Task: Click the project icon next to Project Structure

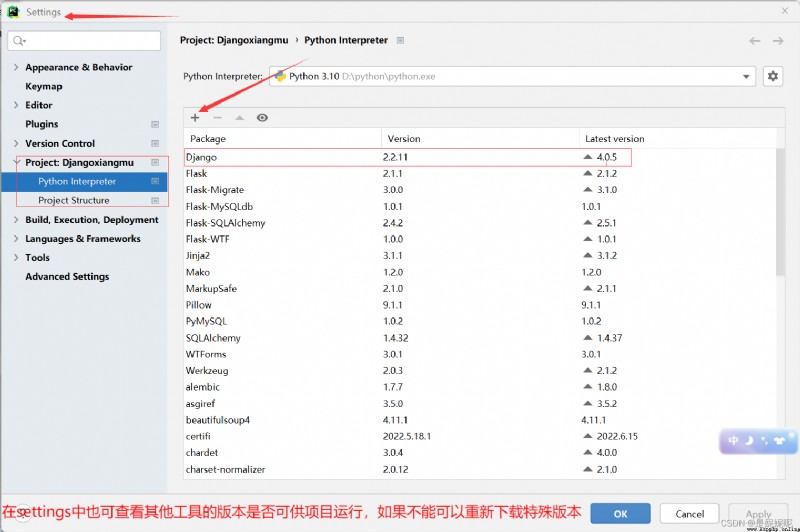Action: click(x=155, y=200)
